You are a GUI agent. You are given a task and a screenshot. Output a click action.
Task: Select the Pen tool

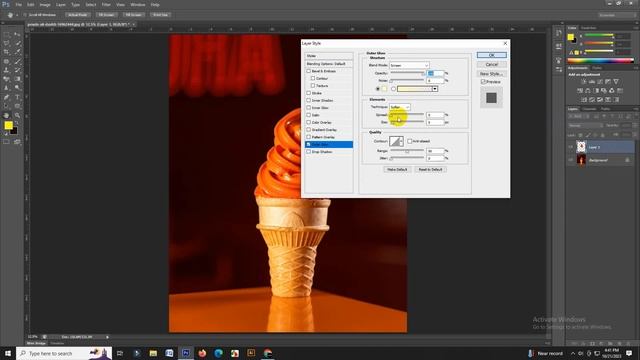click(6, 97)
